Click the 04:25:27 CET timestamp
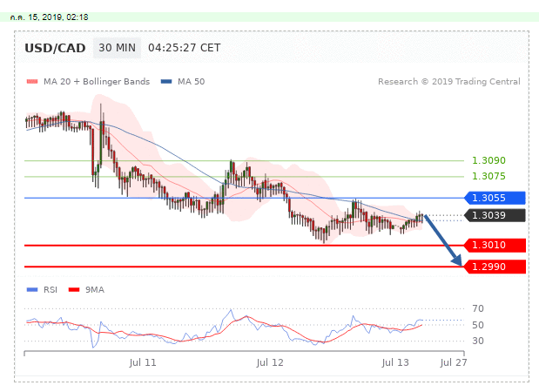The image size is (539, 392). pyautogui.click(x=185, y=48)
